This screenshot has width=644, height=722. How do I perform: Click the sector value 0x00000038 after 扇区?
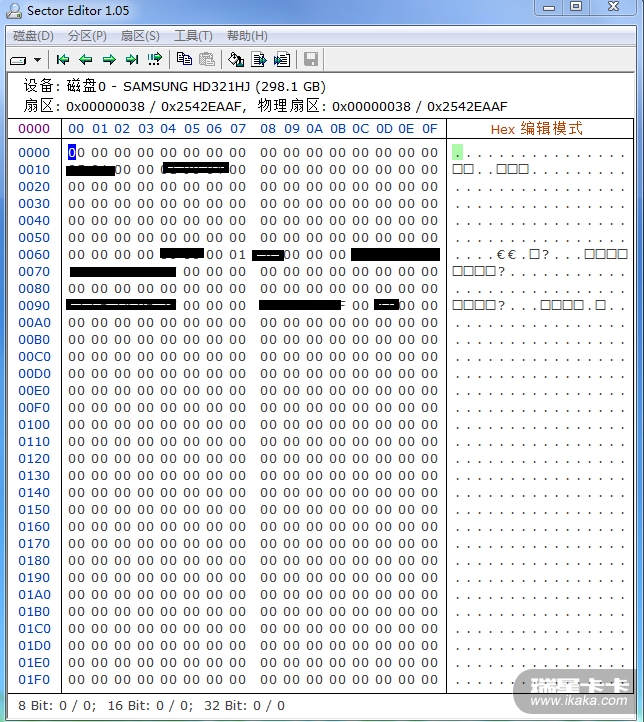[105, 107]
